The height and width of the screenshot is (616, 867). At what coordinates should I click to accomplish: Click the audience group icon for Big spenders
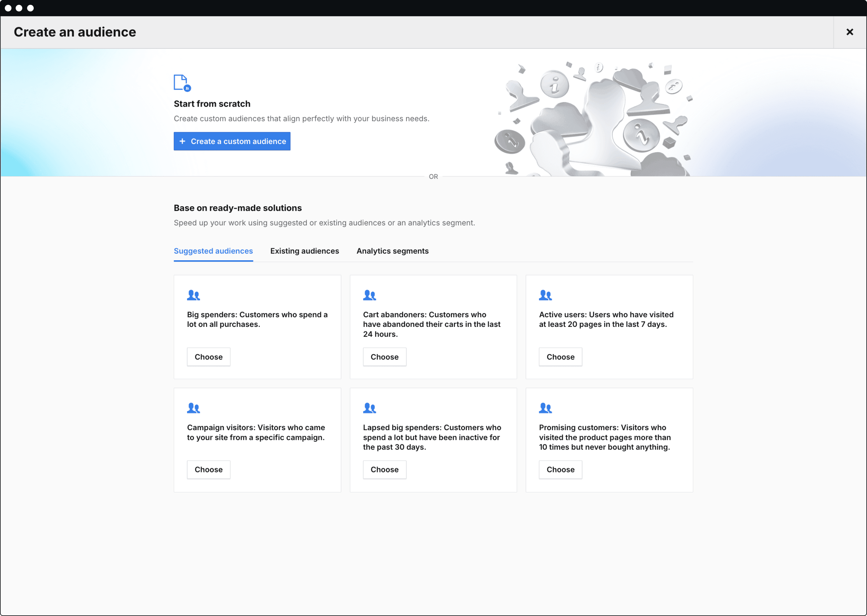[x=193, y=294]
